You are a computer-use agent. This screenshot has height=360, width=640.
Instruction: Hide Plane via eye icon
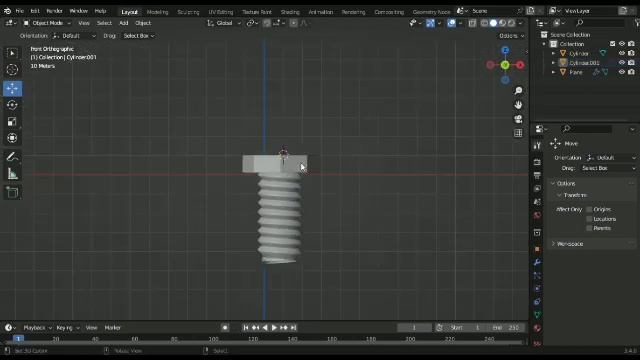coord(622,72)
